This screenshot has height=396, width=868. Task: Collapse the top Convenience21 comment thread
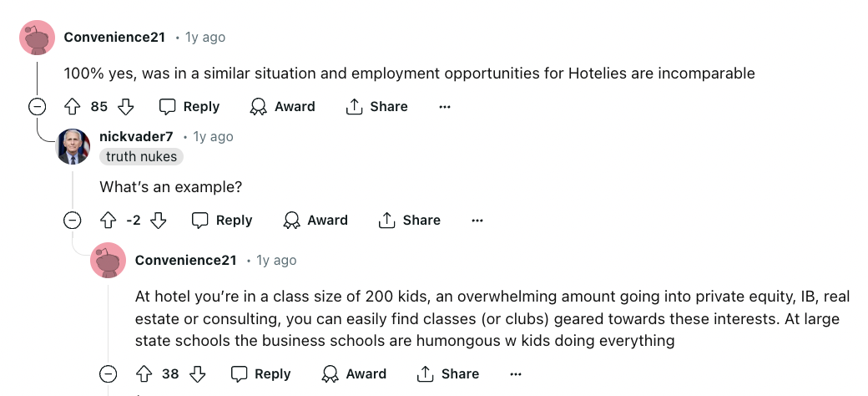(x=37, y=107)
